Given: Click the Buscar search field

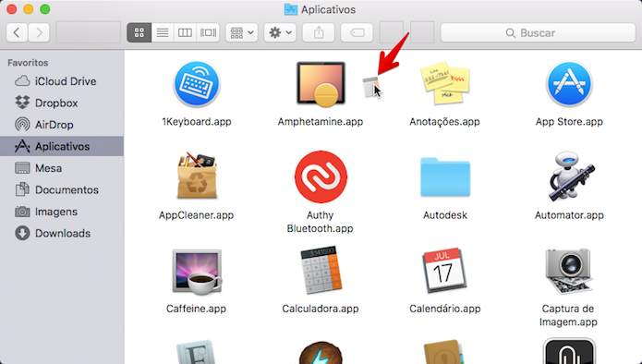Looking at the screenshot, I should pyautogui.click(x=538, y=32).
